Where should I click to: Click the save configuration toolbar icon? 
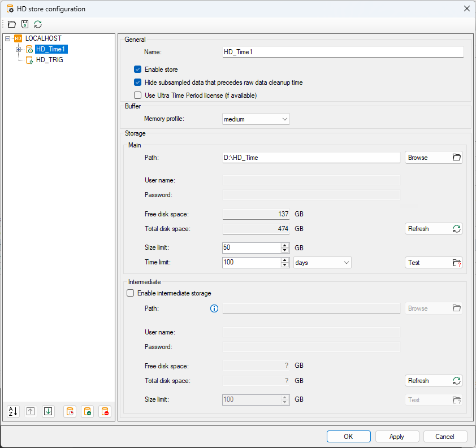pos(25,24)
